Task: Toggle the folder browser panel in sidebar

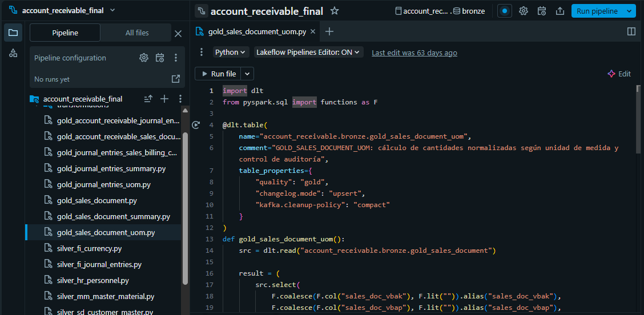Action: coord(13,33)
